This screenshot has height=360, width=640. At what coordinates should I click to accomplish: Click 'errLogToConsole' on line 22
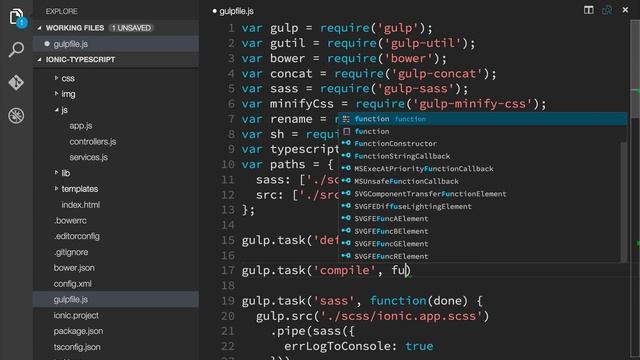tap(337, 346)
